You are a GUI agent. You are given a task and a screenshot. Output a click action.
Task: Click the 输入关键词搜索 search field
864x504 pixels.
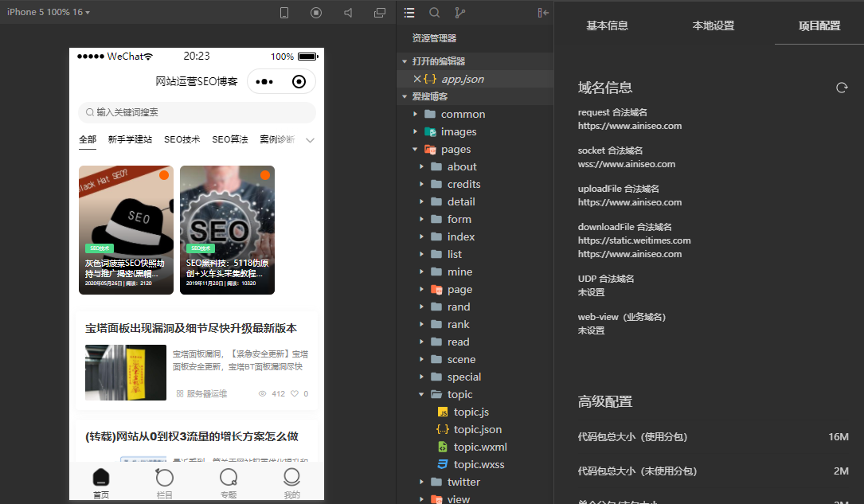tap(197, 112)
